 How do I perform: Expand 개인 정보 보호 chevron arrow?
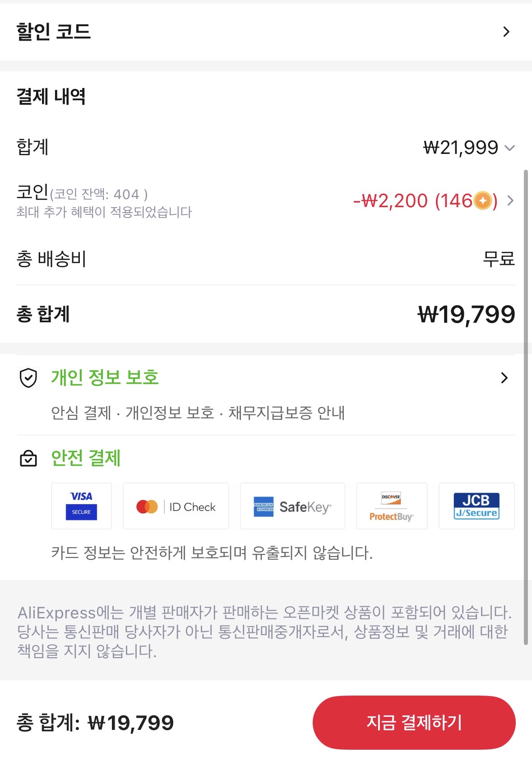point(504,378)
